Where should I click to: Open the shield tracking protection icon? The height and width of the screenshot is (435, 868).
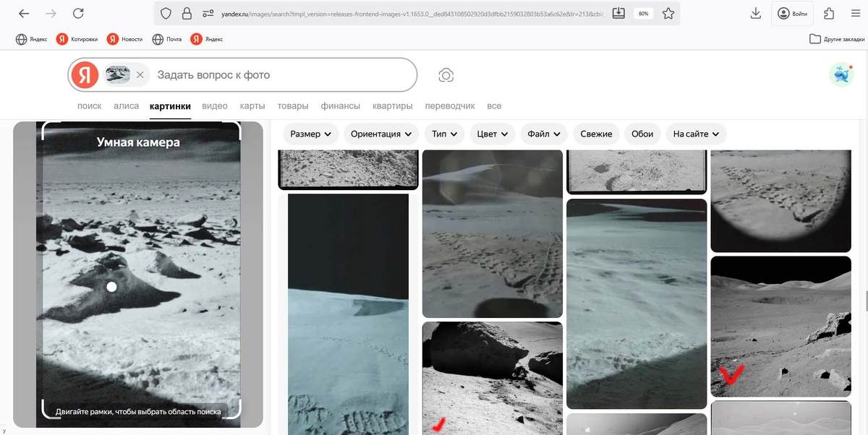[166, 13]
